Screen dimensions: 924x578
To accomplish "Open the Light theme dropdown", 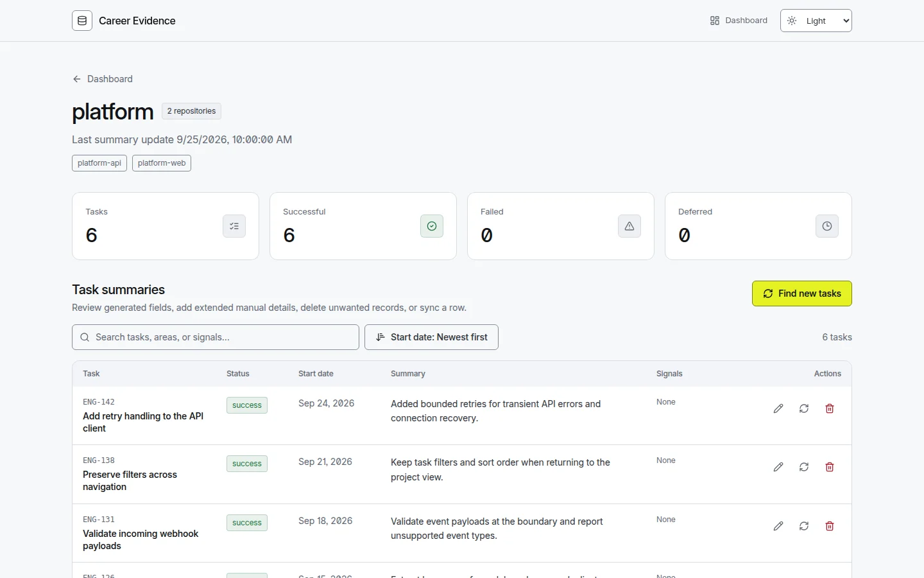I will [816, 21].
